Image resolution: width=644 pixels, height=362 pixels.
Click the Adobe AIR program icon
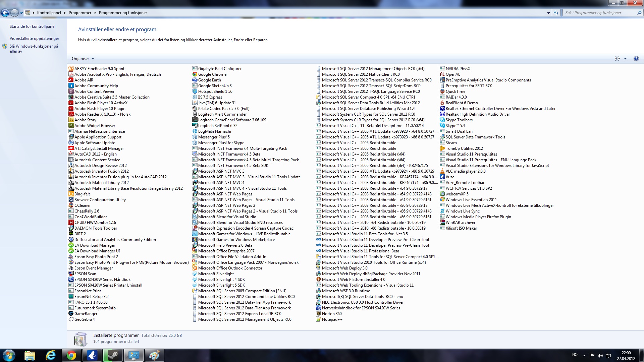point(71,80)
